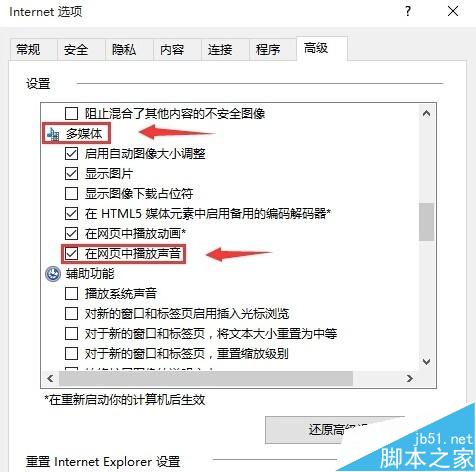This screenshot has height=472, width=476.
Task: Click the help question mark icon
Action: pos(408,12)
